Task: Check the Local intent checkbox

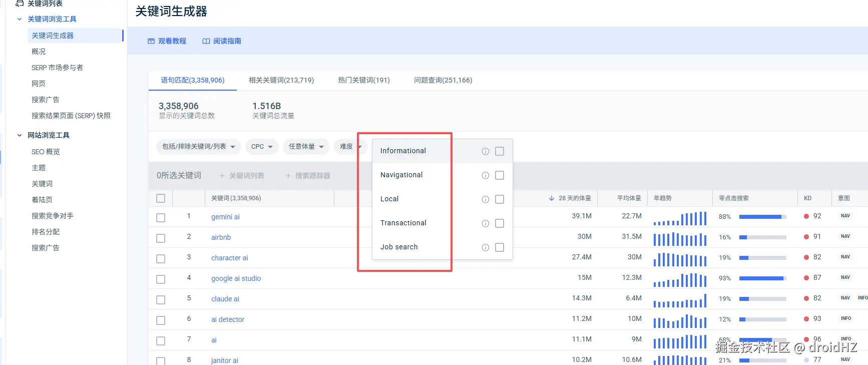Action: 500,199
